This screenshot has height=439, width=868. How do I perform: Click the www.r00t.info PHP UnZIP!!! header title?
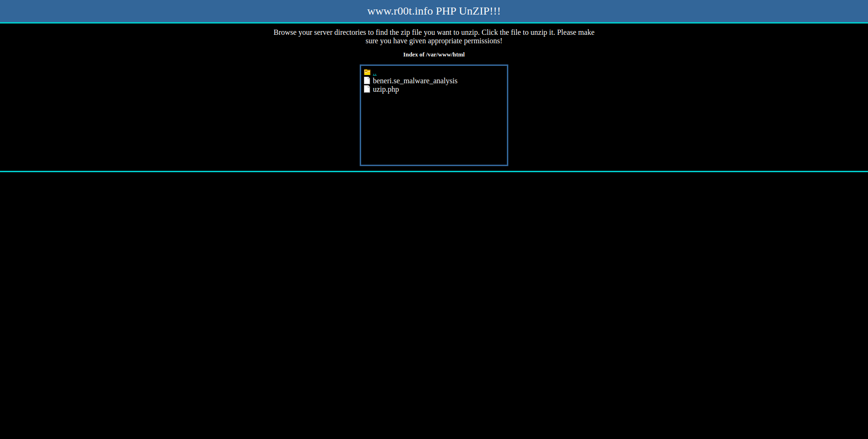(434, 11)
